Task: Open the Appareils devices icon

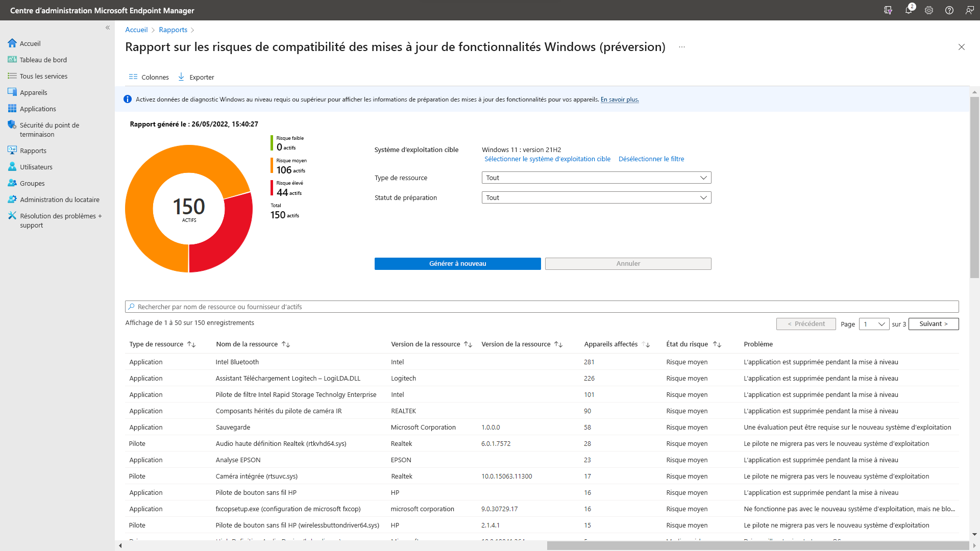Action: [12, 92]
